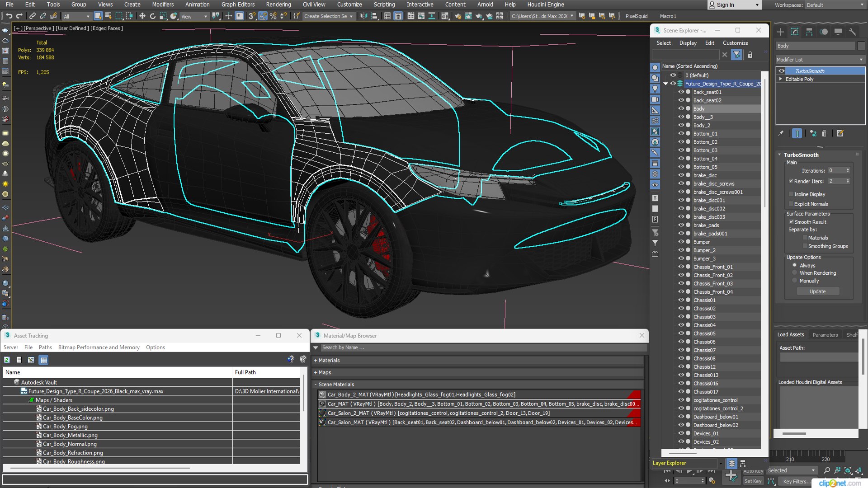Open Asset Tracking Paths menu
Viewport: 868px width, 488px height.
pyautogui.click(x=45, y=347)
